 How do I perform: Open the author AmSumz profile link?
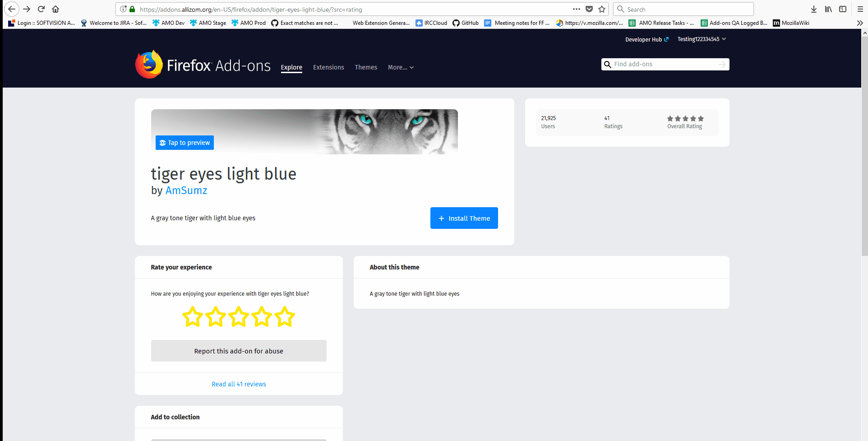186,190
